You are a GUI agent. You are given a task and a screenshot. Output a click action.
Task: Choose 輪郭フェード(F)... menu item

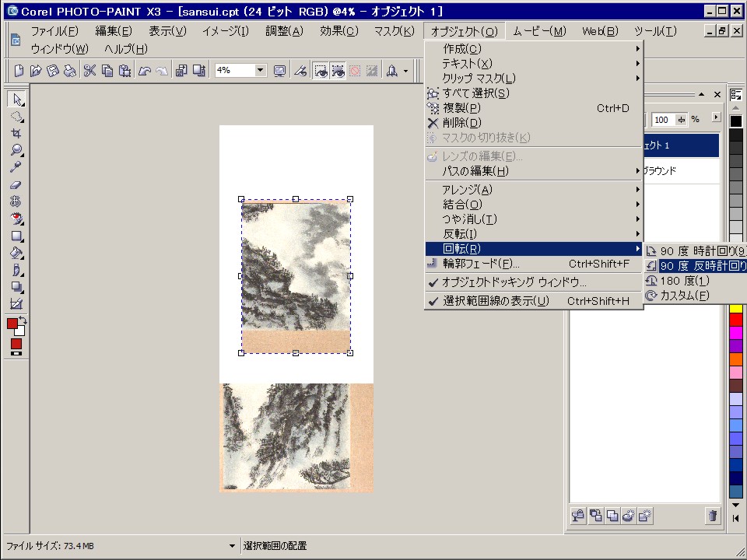[534, 264]
